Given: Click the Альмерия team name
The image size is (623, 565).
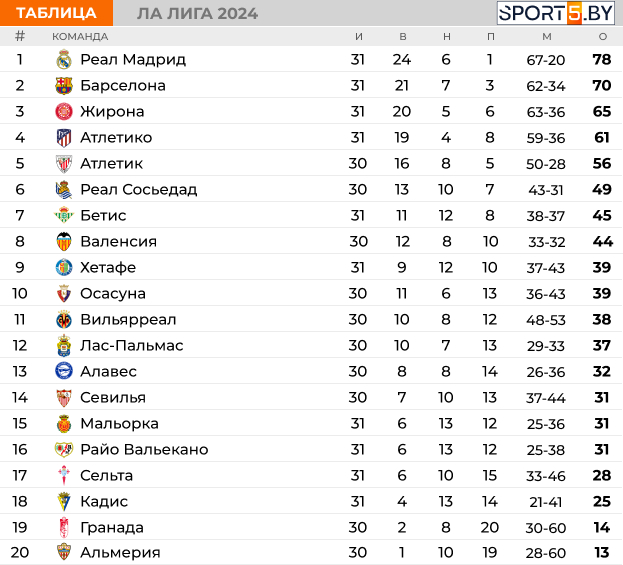Looking at the screenshot, I should (x=120, y=552).
